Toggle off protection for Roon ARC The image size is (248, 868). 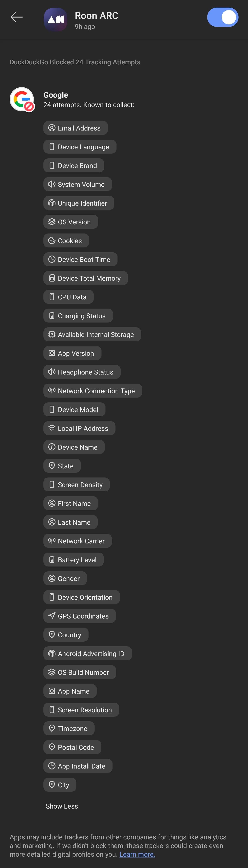tap(223, 17)
